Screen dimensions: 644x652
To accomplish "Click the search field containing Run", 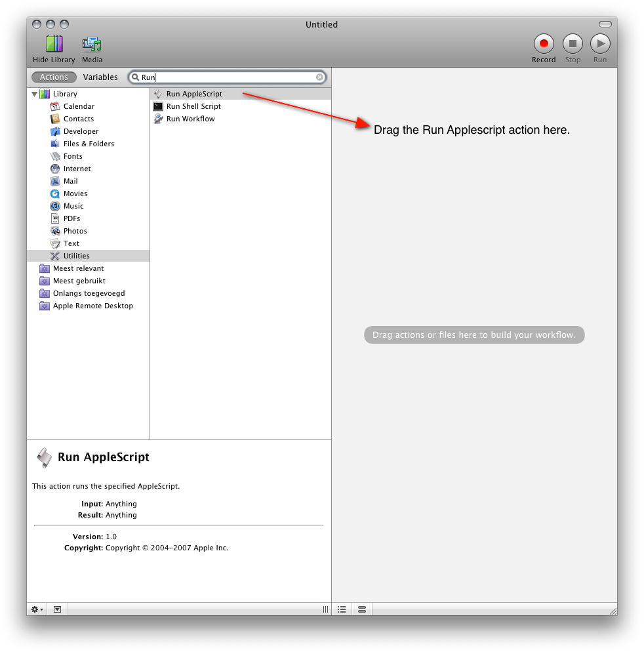I will click(x=227, y=77).
